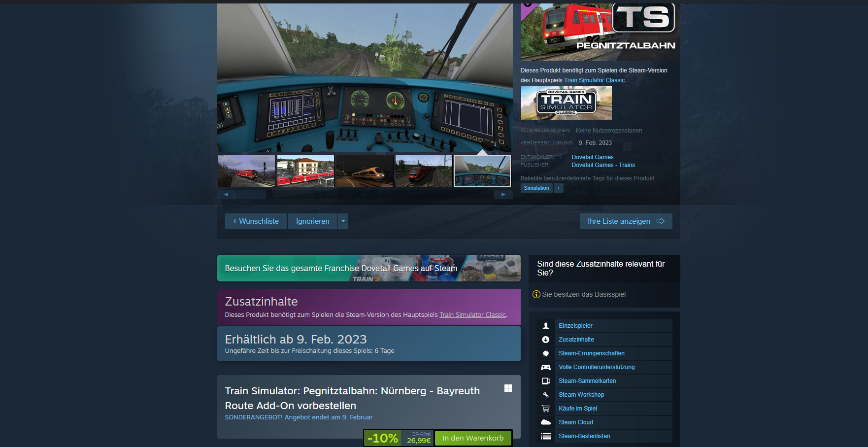Image resolution: width=868 pixels, height=447 pixels.
Task: Select red train at signal thumbnail
Action: pyautogui.click(x=246, y=171)
